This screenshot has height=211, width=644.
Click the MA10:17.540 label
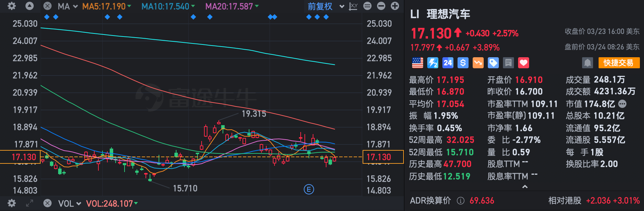[x=165, y=6]
